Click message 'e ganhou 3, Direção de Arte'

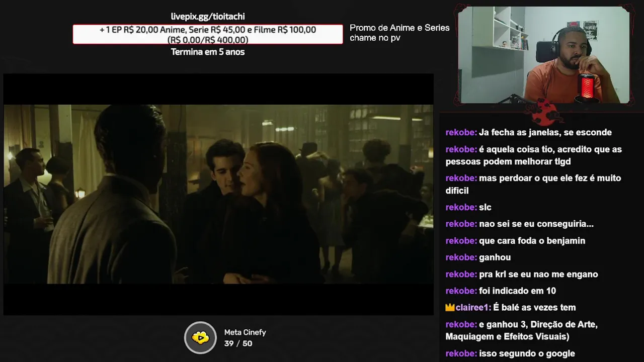pos(522,330)
